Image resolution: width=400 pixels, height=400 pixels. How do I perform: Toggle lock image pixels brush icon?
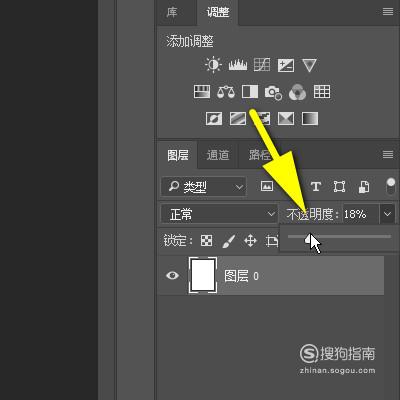point(228,241)
